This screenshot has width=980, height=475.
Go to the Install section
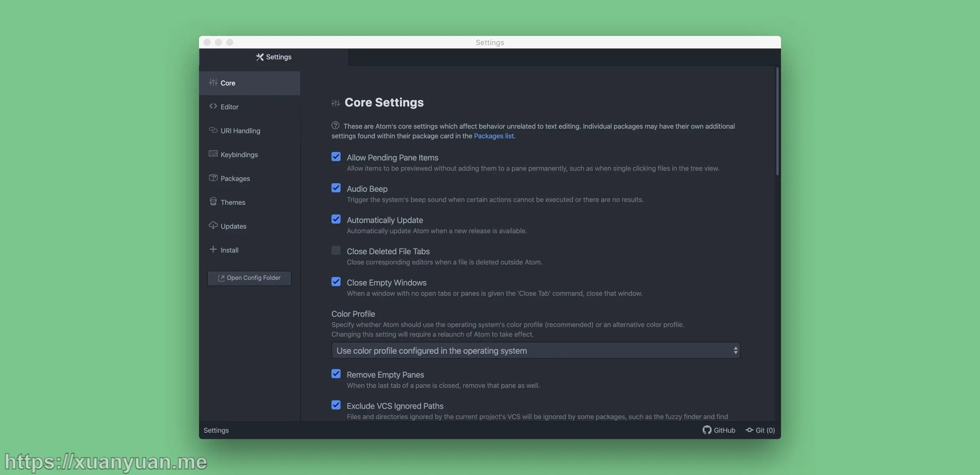[250, 250]
